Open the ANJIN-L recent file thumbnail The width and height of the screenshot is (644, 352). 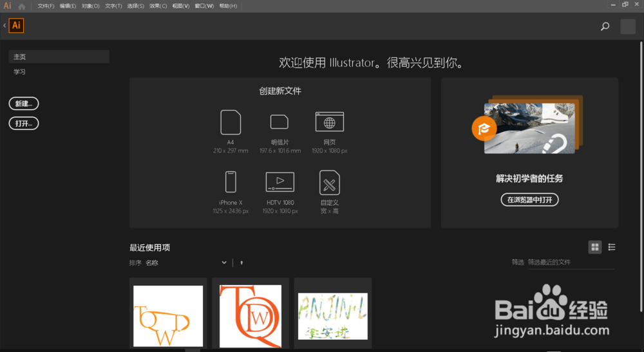(333, 316)
